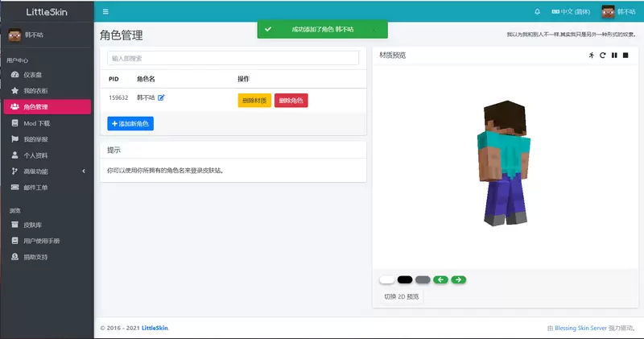Click the blue 添加新角色 button

click(130, 124)
